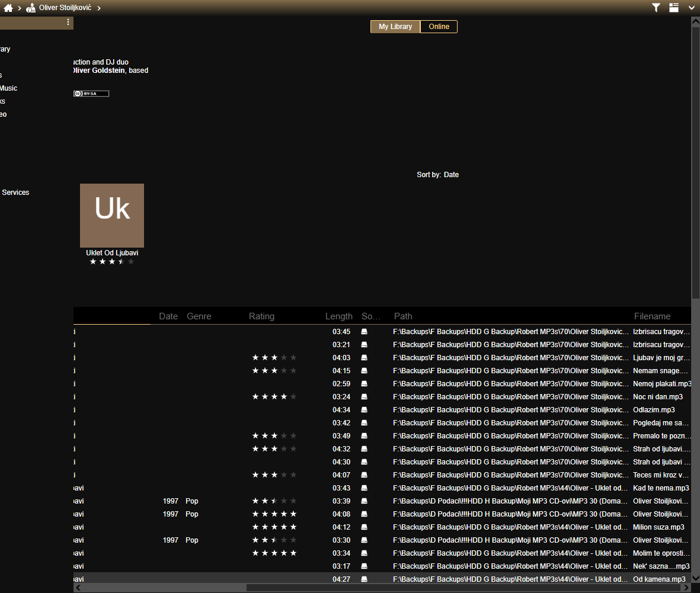Switch to My Library view
Screen dimensions: 700x593
[395, 27]
